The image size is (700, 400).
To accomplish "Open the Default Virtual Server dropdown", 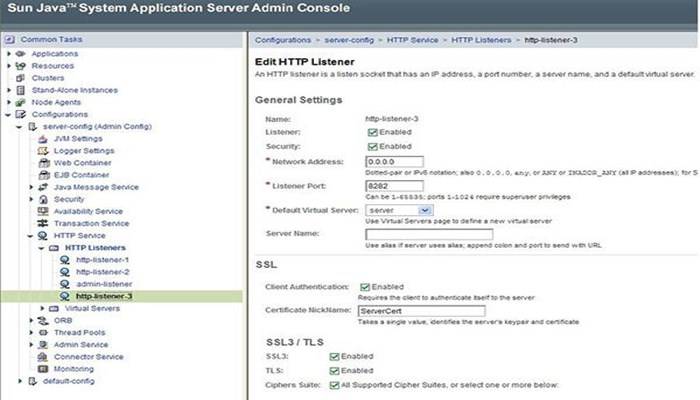I will pyautogui.click(x=395, y=211).
